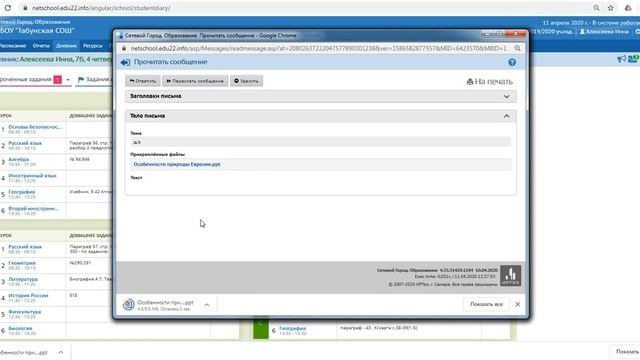Open Второй иностранный lesson link
The width and height of the screenshot is (640, 360).
[33, 209]
